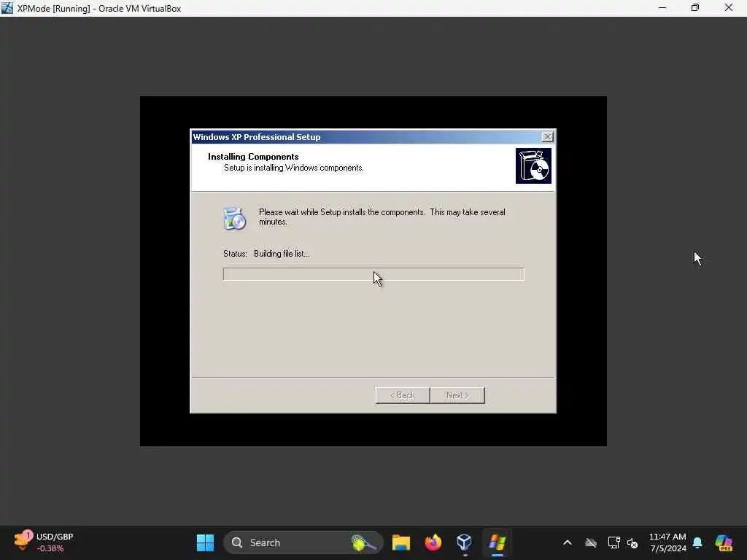Click the taskbar Search box
747x560 pixels.
coord(303,542)
